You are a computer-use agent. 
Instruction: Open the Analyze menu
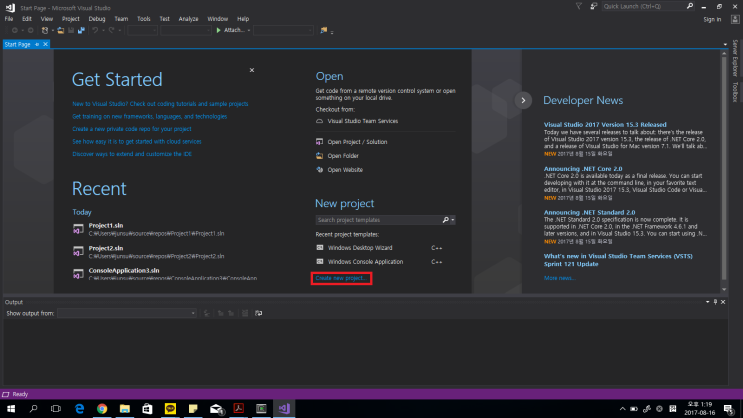click(x=188, y=19)
